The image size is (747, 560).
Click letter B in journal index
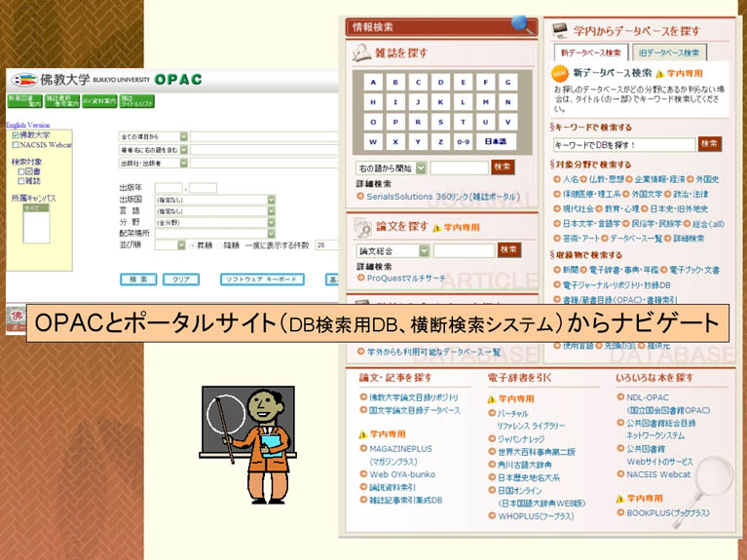pyautogui.click(x=395, y=83)
